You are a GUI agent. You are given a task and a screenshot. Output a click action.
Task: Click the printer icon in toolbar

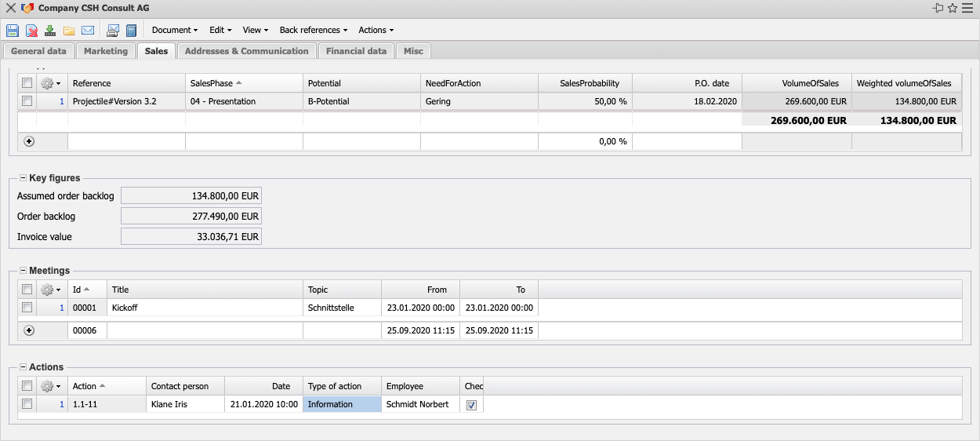112,31
